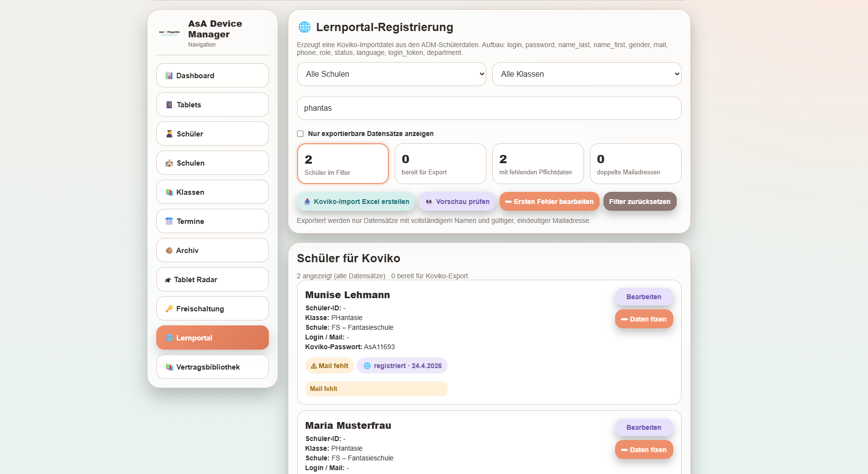Open Tablet Radar from sidebar

tap(213, 280)
